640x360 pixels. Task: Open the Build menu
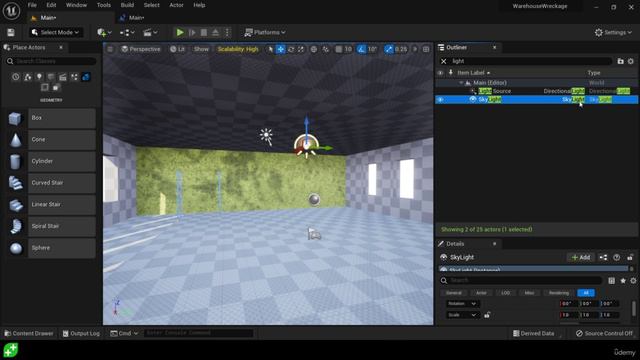pyautogui.click(x=127, y=5)
